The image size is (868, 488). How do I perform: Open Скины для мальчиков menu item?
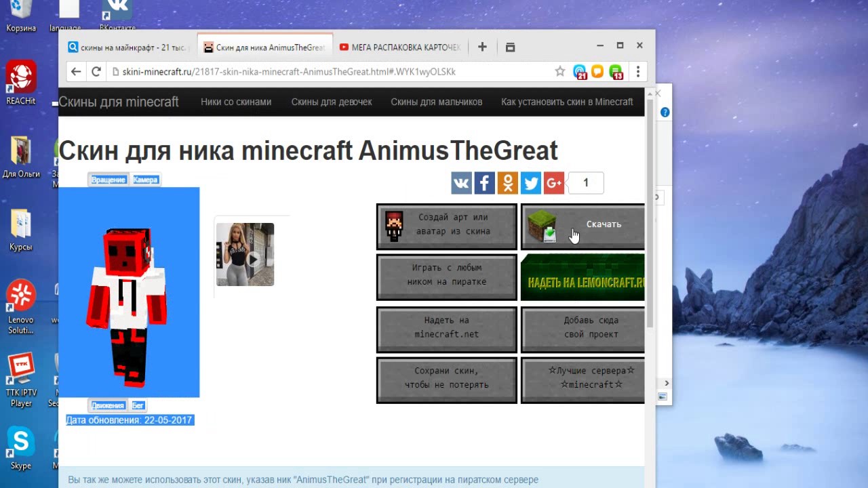tap(437, 102)
